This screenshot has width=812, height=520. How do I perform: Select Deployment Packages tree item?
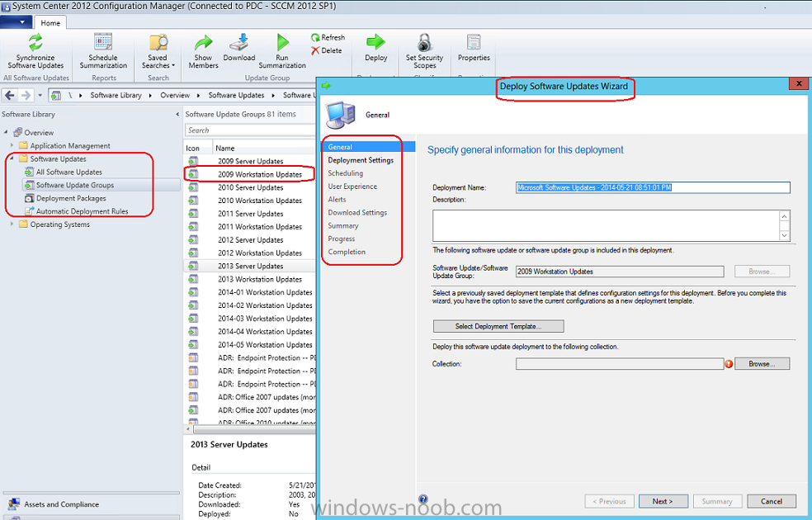point(71,198)
